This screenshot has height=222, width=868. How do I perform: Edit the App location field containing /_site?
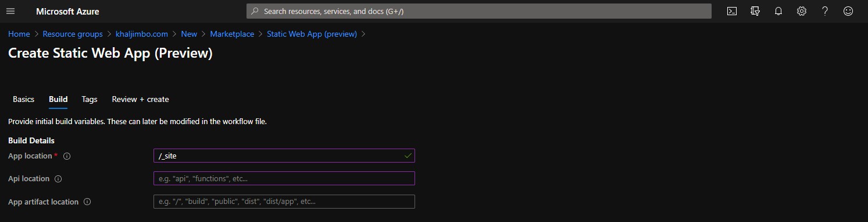(x=284, y=156)
